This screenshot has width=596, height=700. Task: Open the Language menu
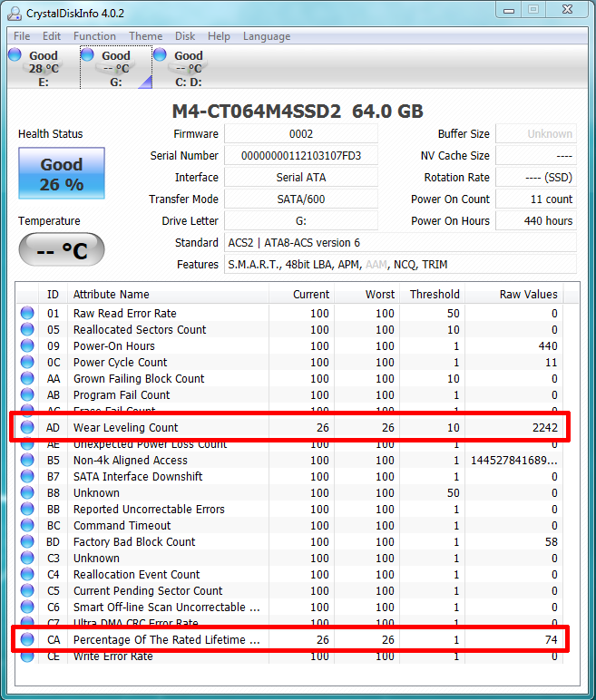(267, 36)
